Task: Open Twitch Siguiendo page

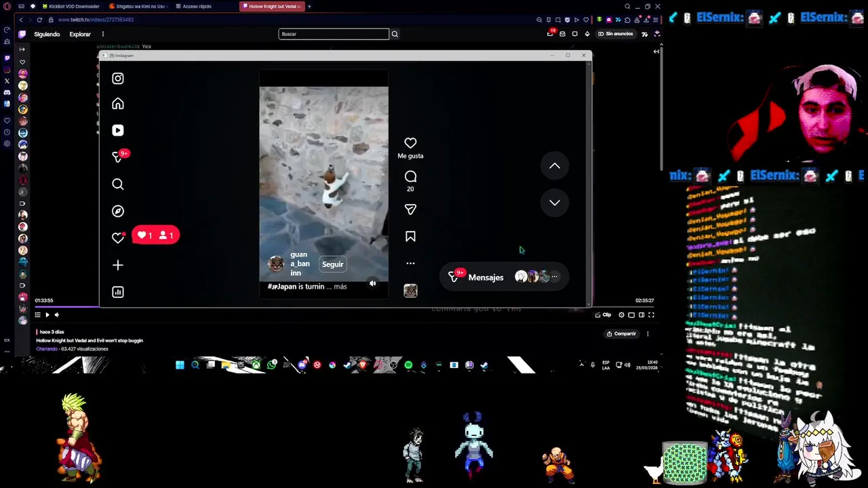Action: click(47, 34)
